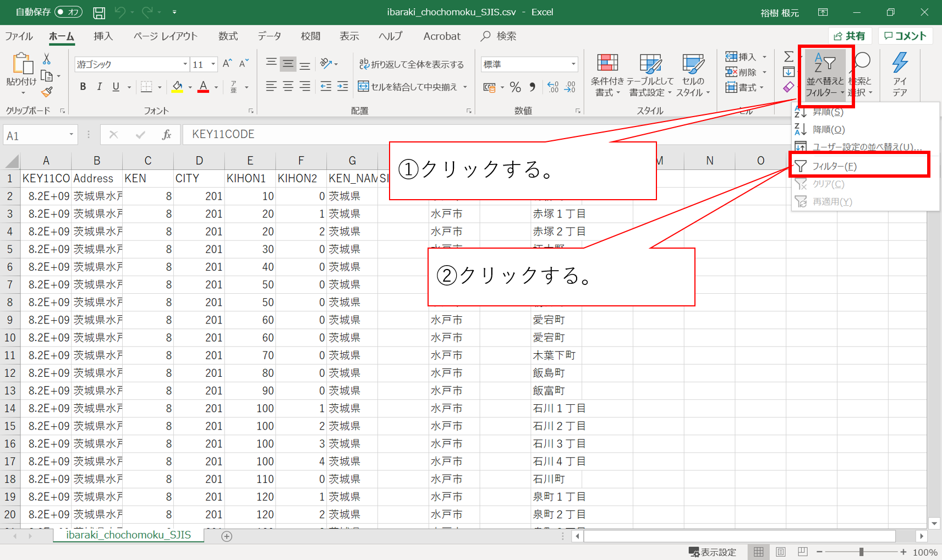This screenshot has height=560, width=942.
Task: Adjust the zoom slider handle
Action: pyautogui.click(x=861, y=552)
